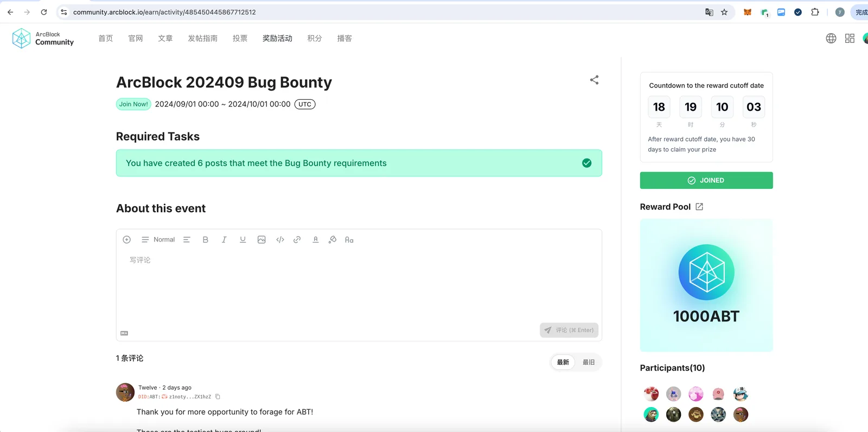Open the language globe selector

831,39
